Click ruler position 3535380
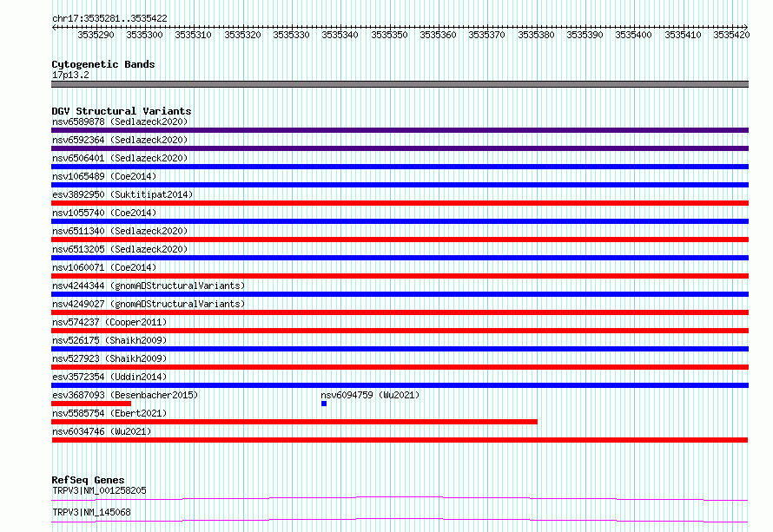This screenshot has height=532, width=773. pos(536,35)
